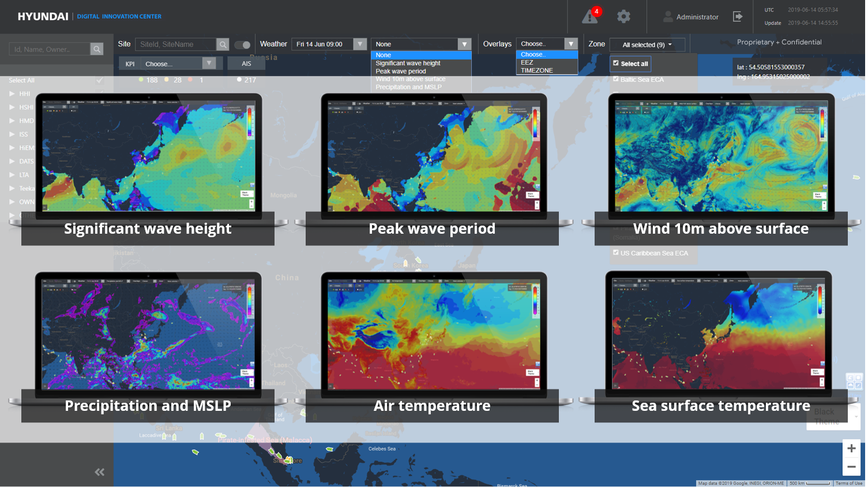The height and width of the screenshot is (487, 868).
Task: Toggle US Caribbean Sea ECA checkbox
Action: (616, 253)
